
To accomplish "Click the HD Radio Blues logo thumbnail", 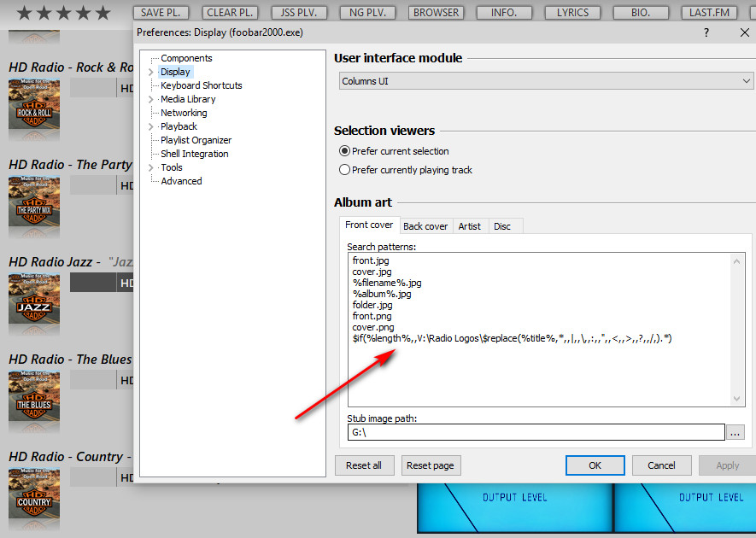I will (34, 401).
